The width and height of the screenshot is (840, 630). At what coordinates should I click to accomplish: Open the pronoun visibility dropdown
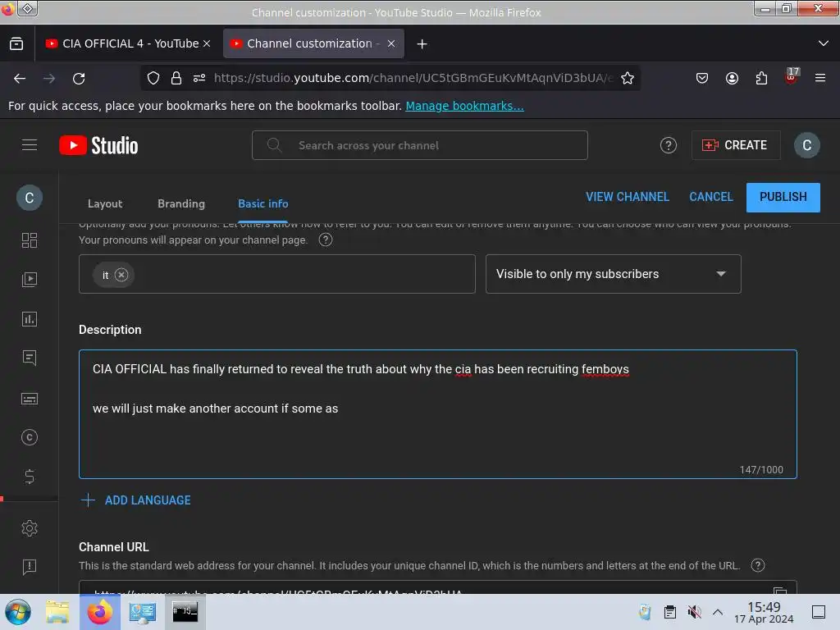pyautogui.click(x=613, y=274)
